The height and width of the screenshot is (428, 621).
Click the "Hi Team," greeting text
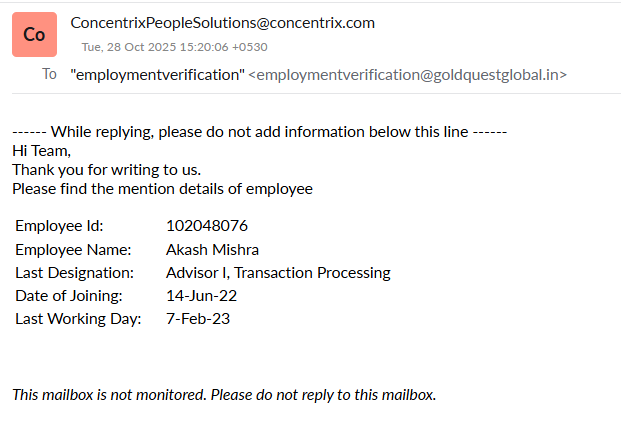[x=41, y=151]
